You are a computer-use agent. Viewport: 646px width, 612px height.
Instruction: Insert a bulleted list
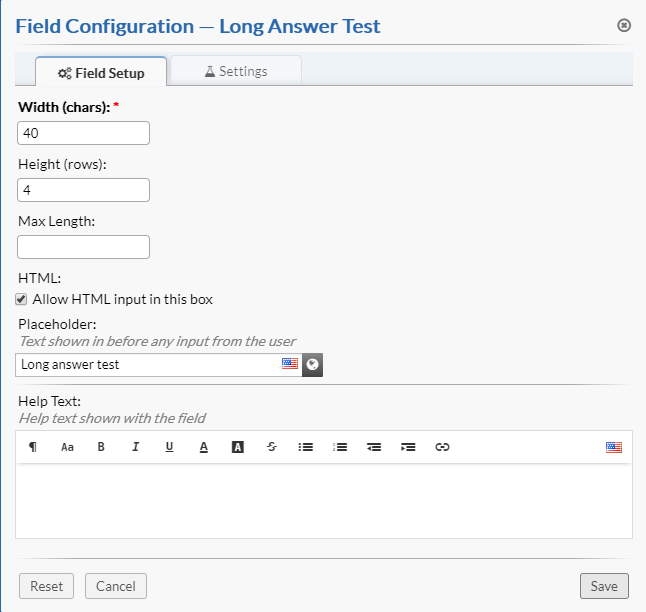coord(306,447)
